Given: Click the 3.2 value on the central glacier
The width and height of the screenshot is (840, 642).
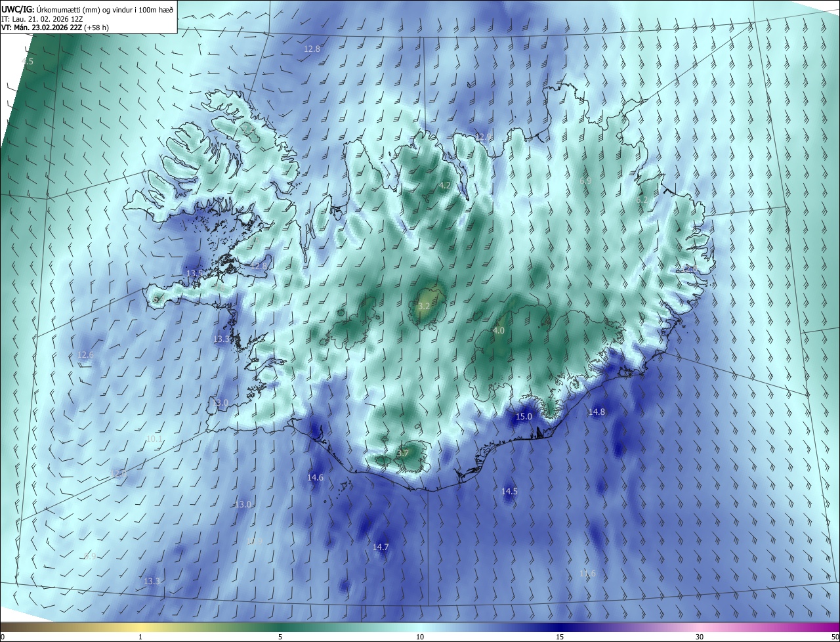Looking at the screenshot, I should [x=424, y=306].
